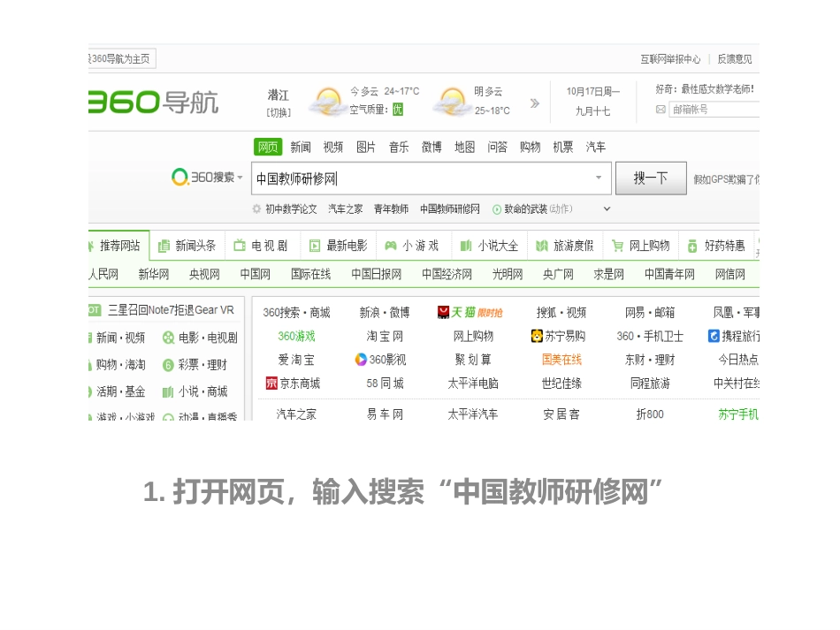Click the date 10月17日周一
The height and width of the screenshot is (630, 840).
[x=593, y=92]
